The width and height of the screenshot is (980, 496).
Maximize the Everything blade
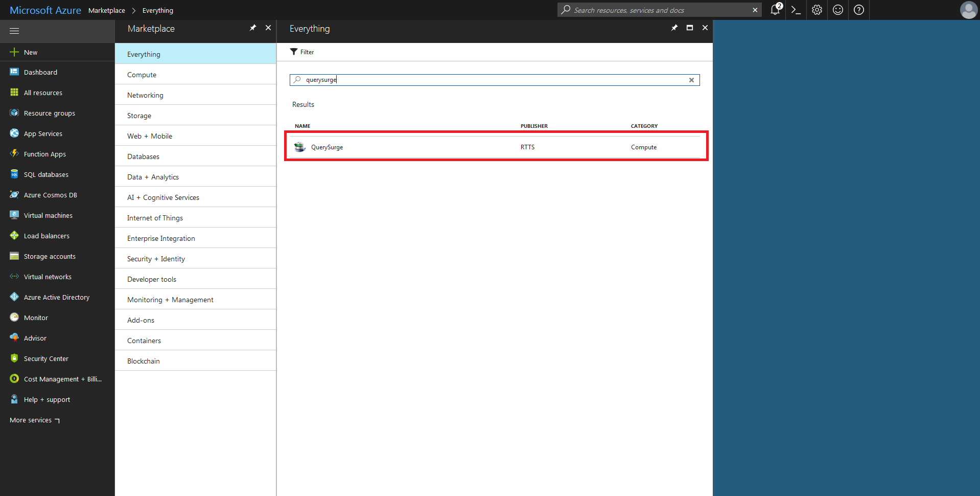[x=690, y=28]
